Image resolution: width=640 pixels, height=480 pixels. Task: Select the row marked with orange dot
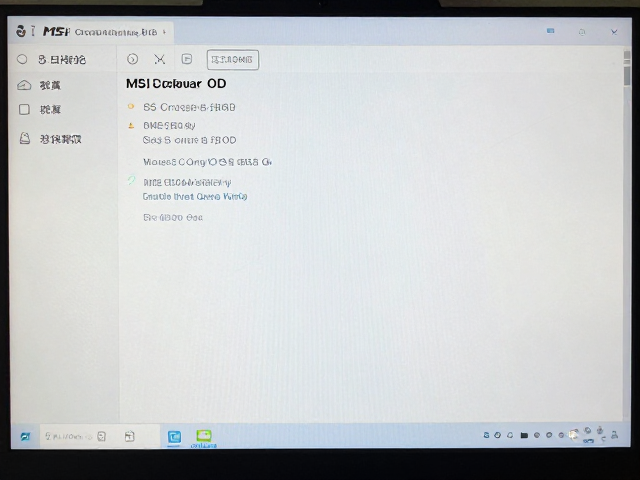click(x=182, y=107)
